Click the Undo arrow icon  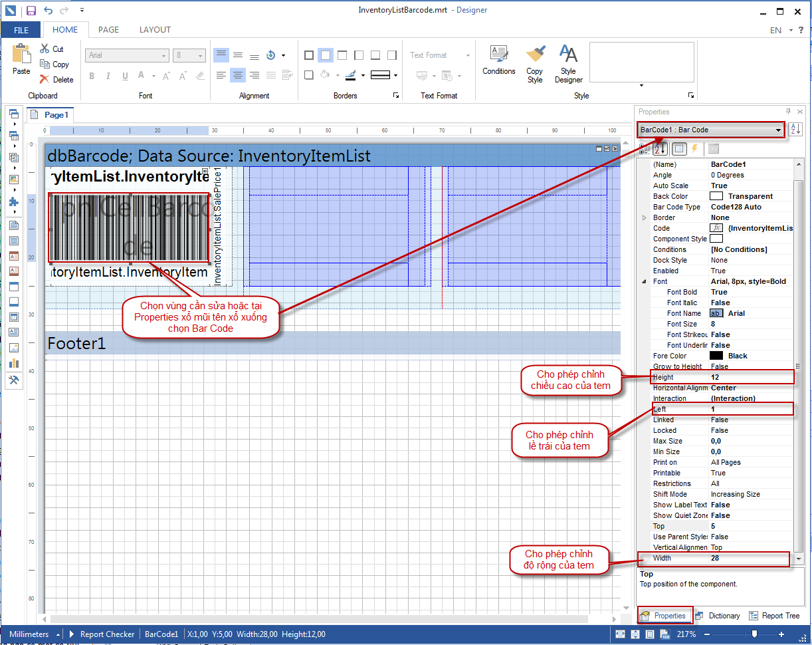tap(48, 11)
